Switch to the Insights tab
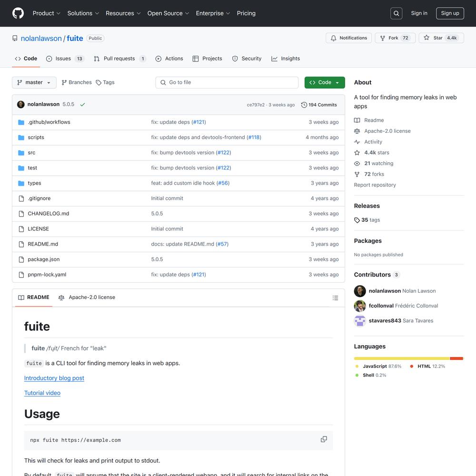476x476 pixels. 286,59
